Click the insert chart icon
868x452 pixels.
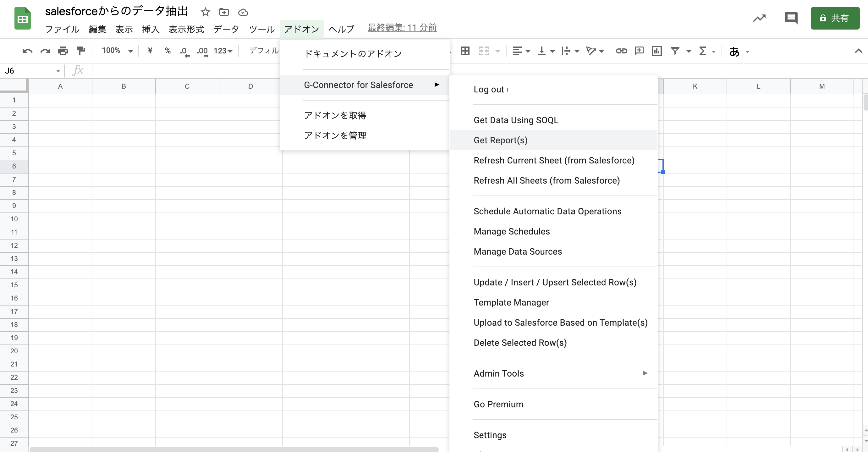[656, 51]
